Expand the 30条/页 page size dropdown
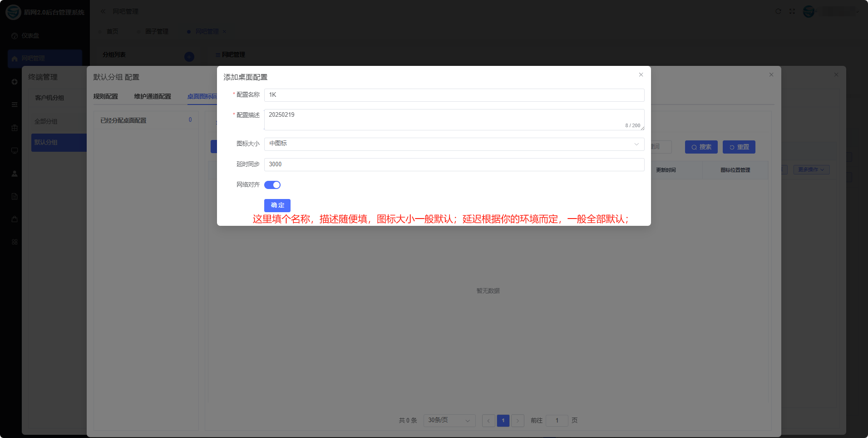 [x=449, y=420]
